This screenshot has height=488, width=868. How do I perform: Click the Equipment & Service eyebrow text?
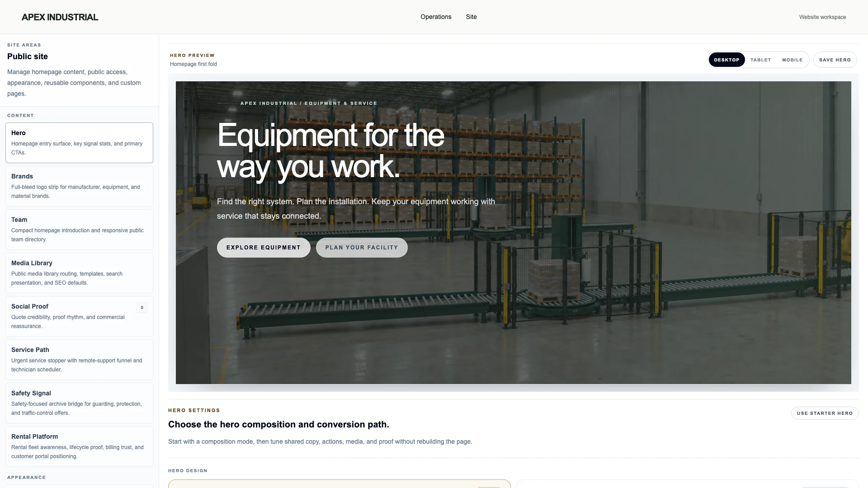(x=309, y=103)
